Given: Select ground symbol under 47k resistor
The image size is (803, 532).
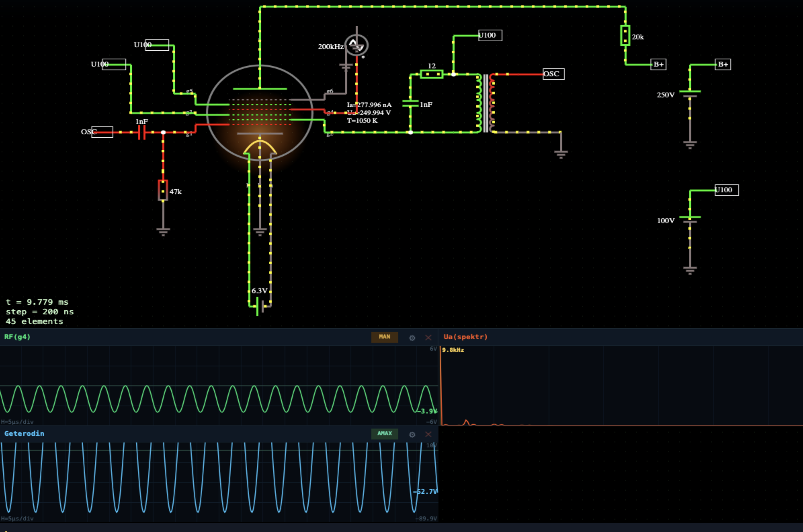Looking at the screenshot, I should [163, 232].
